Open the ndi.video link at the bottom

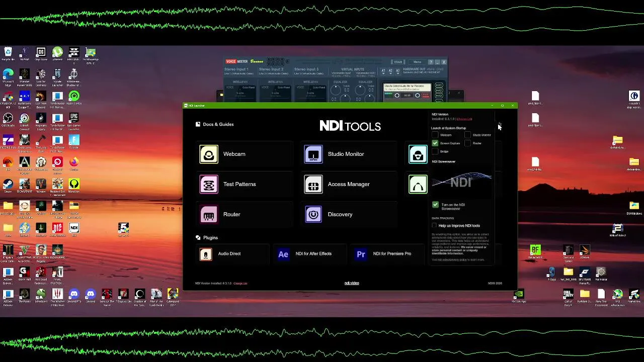[x=352, y=283]
